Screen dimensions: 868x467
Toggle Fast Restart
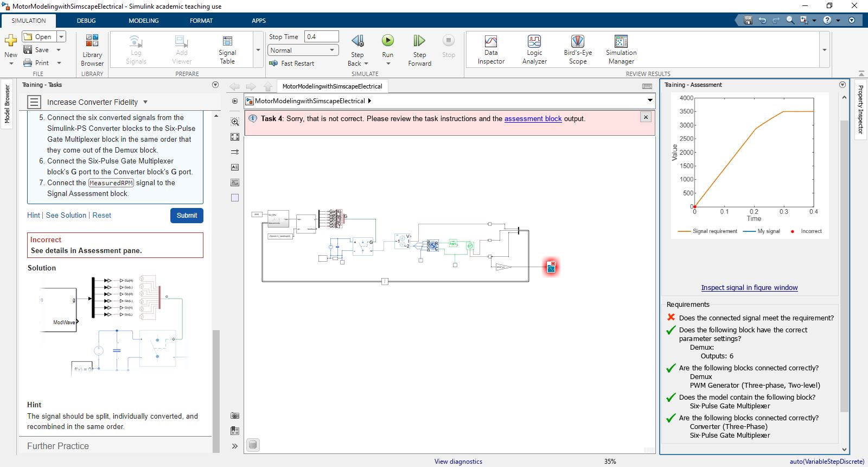(x=292, y=64)
